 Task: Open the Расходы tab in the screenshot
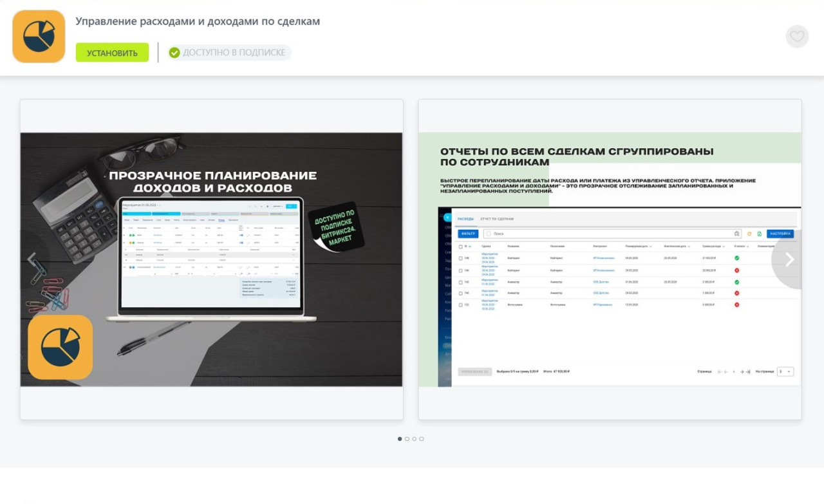coord(465,219)
